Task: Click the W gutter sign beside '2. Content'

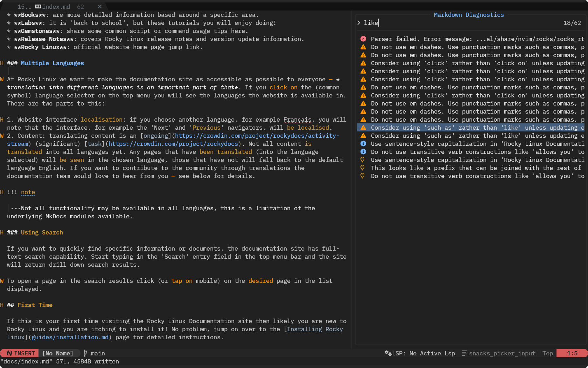Action: tap(2, 136)
